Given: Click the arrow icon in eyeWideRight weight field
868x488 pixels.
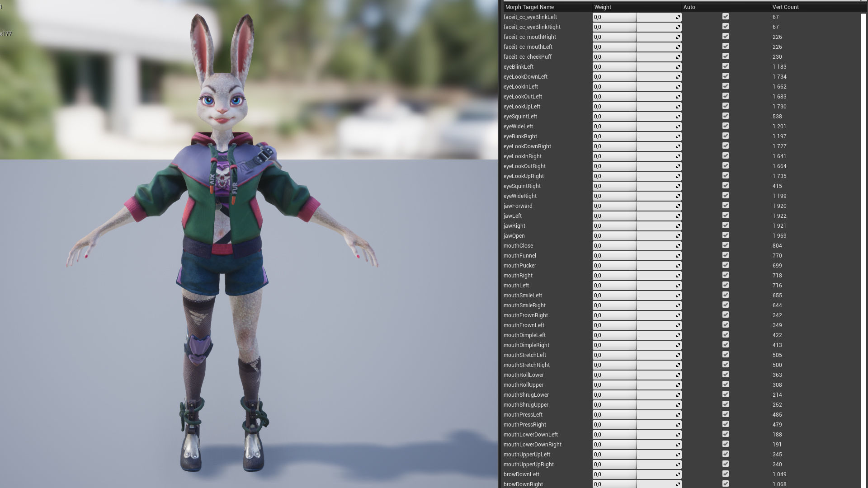Looking at the screenshot, I should pos(678,197).
